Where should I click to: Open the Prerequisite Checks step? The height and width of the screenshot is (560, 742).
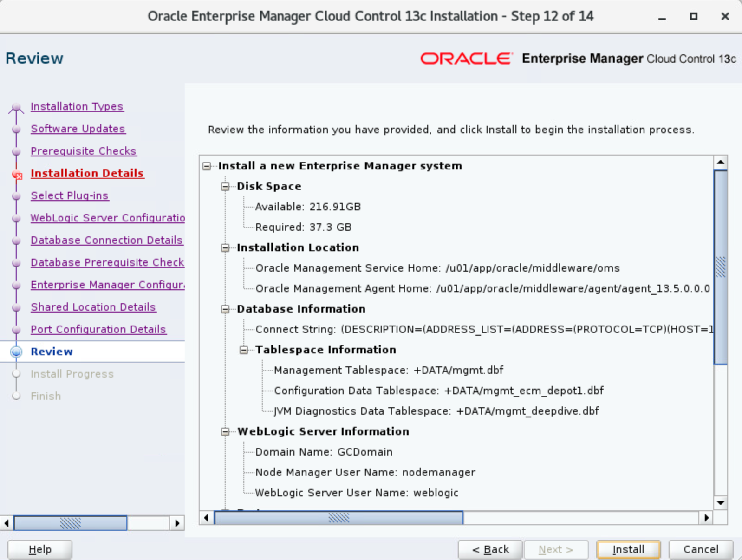(84, 151)
